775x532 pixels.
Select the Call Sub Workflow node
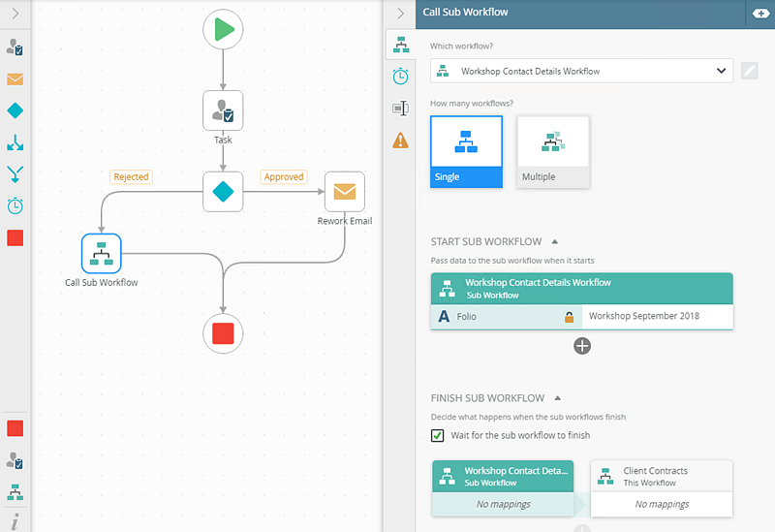point(101,254)
